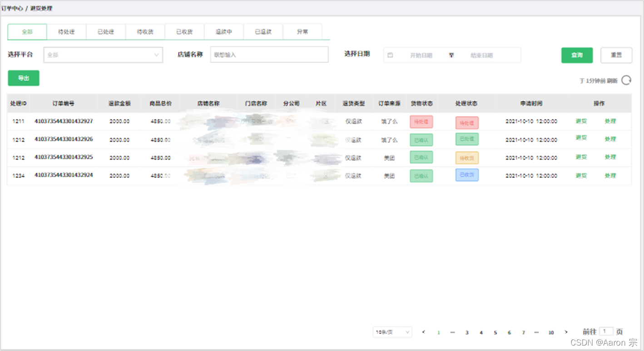644x351 pixels.
Task: Click the 商品总价 column header
Action: (161, 104)
